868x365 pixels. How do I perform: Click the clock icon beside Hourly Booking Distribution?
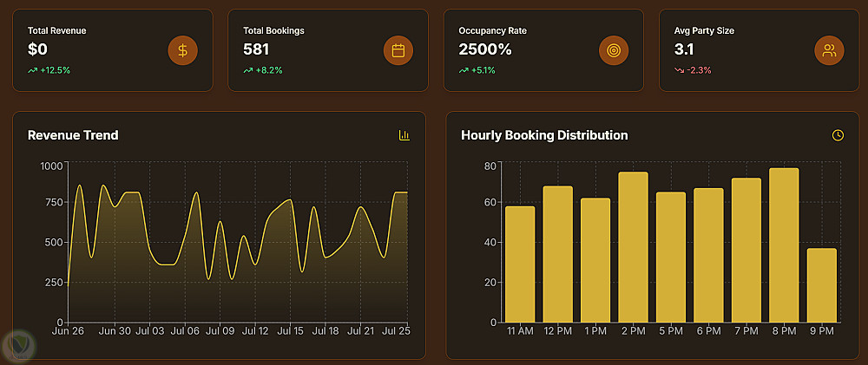tap(838, 135)
